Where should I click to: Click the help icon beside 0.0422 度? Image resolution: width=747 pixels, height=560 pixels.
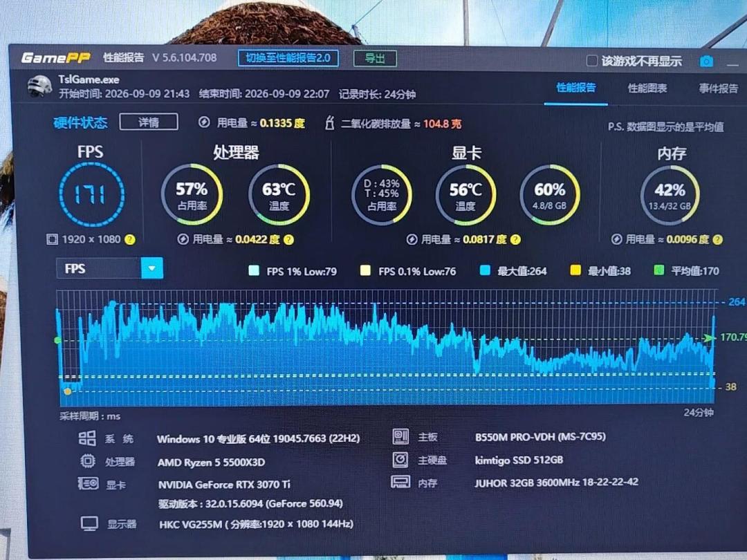[x=288, y=239]
